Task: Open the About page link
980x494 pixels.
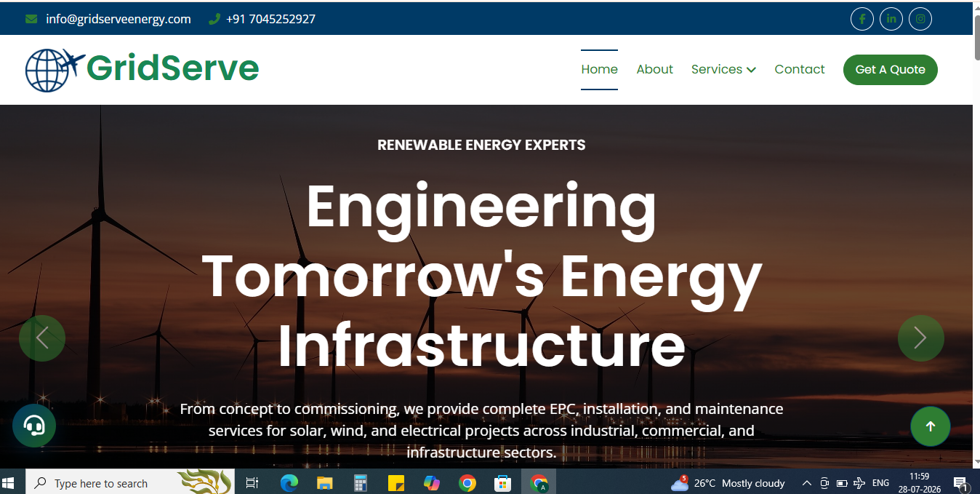Action: coord(654,70)
